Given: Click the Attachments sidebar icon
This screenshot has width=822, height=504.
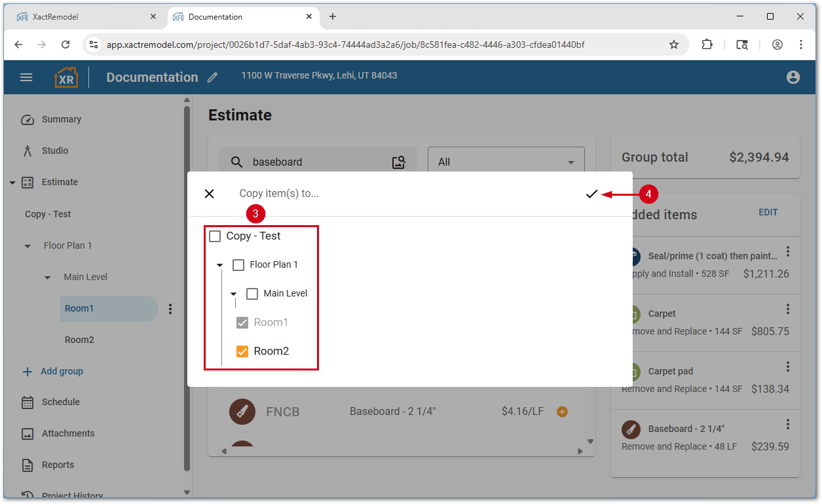Looking at the screenshot, I should pyautogui.click(x=27, y=433).
